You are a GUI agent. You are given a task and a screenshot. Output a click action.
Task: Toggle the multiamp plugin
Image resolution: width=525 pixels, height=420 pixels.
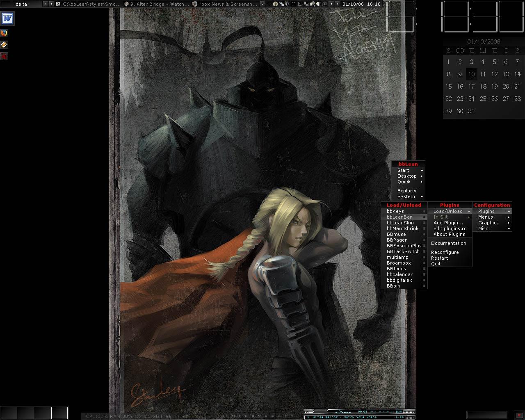[x=404, y=257]
